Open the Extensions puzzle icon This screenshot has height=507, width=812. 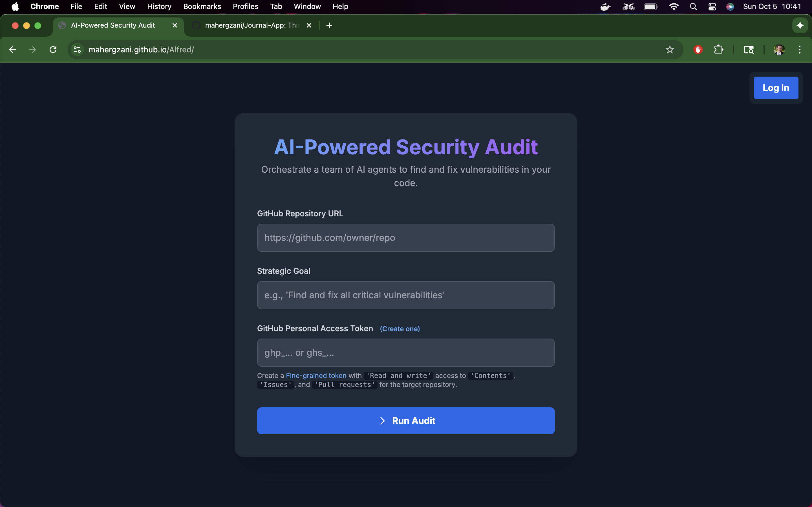point(718,50)
